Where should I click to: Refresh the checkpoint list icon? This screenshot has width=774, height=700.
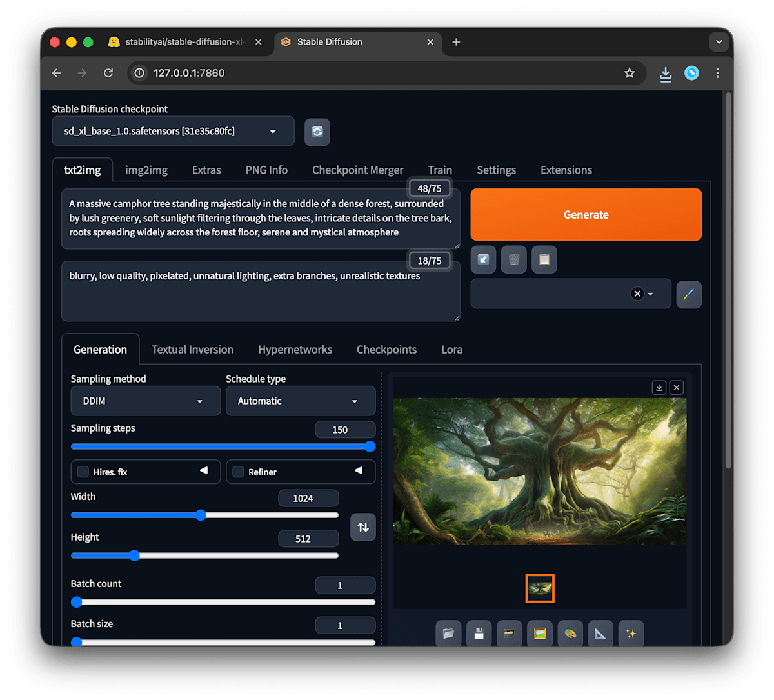coord(317,132)
